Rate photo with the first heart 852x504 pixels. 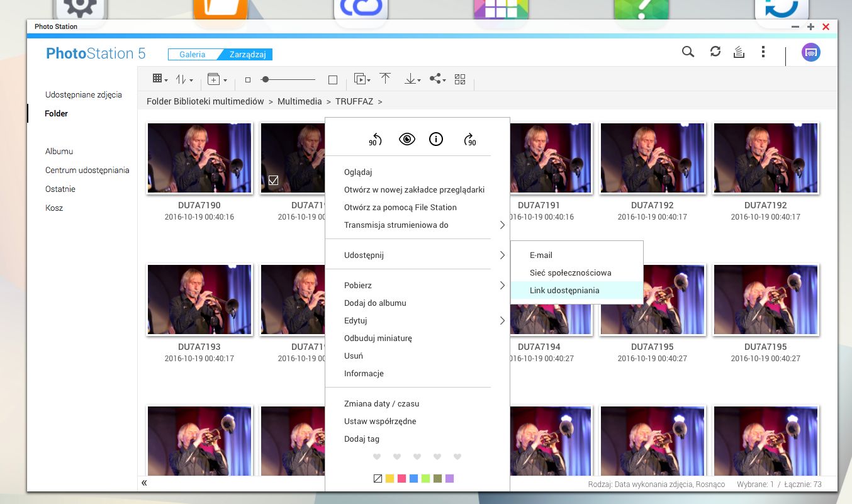coord(377,456)
